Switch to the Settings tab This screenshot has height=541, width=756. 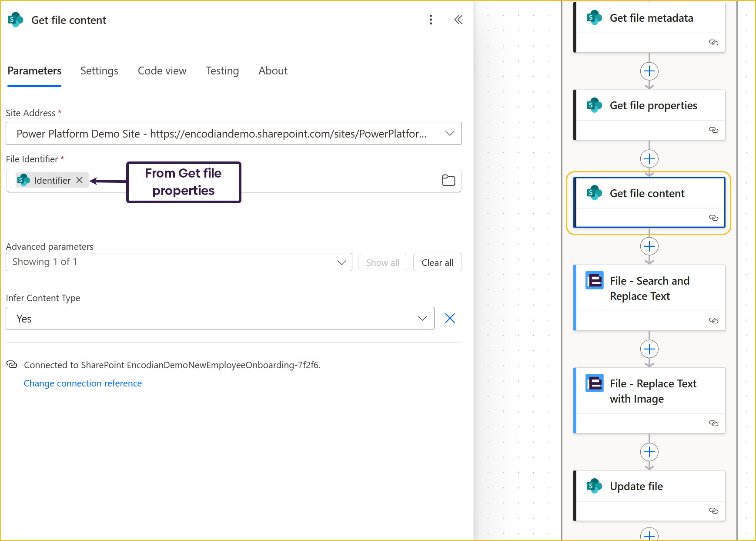tap(99, 71)
